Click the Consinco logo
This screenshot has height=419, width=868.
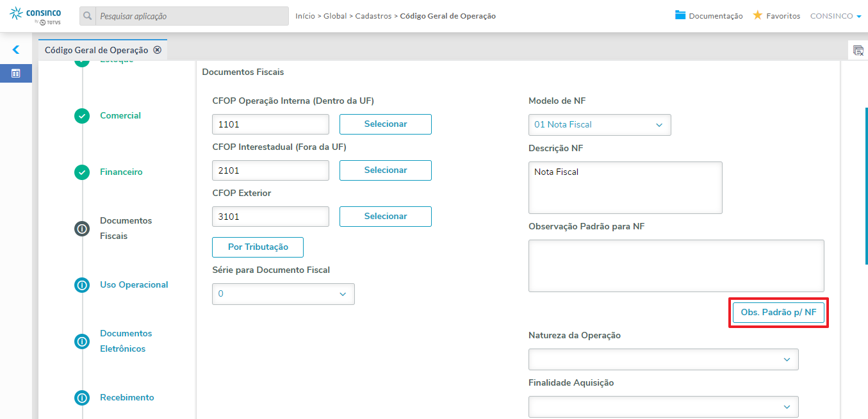36,15
